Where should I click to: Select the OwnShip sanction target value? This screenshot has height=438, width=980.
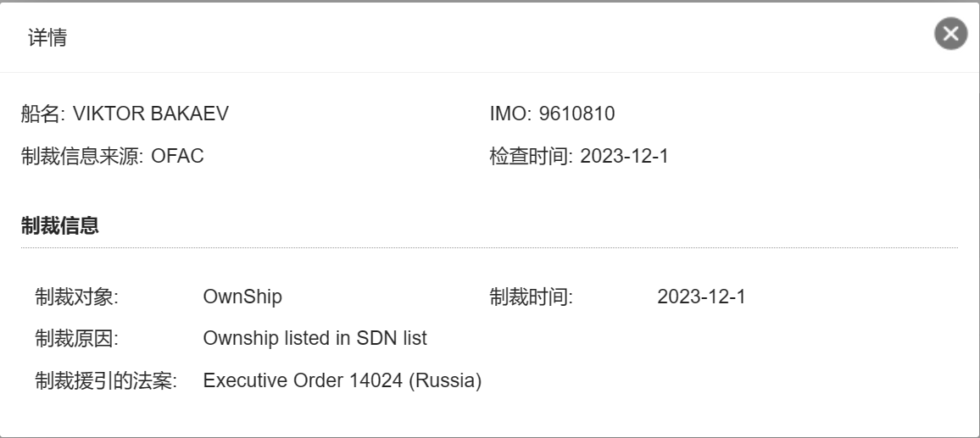(x=242, y=297)
